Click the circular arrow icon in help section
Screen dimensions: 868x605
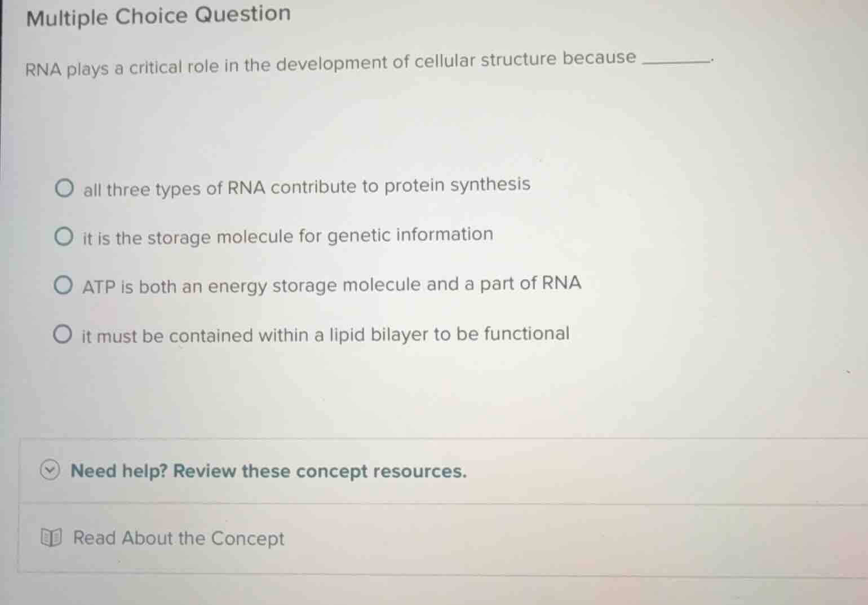click(50, 471)
